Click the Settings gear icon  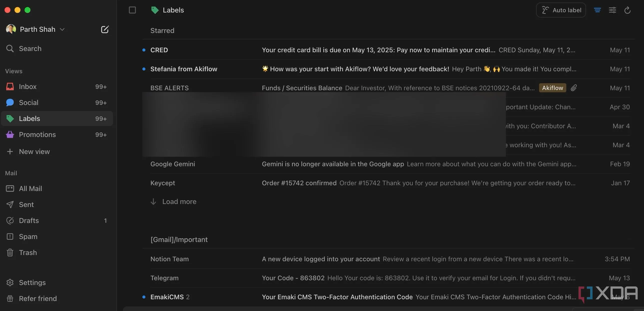pos(10,282)
